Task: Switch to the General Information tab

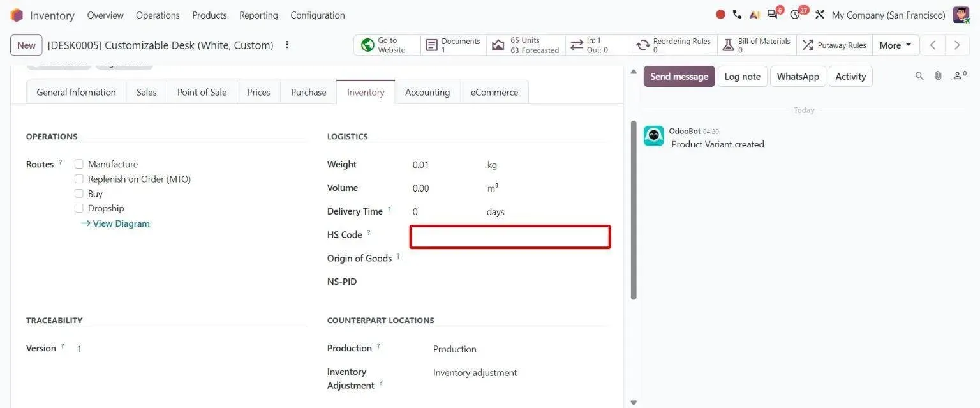Action: tap(76, 92)
